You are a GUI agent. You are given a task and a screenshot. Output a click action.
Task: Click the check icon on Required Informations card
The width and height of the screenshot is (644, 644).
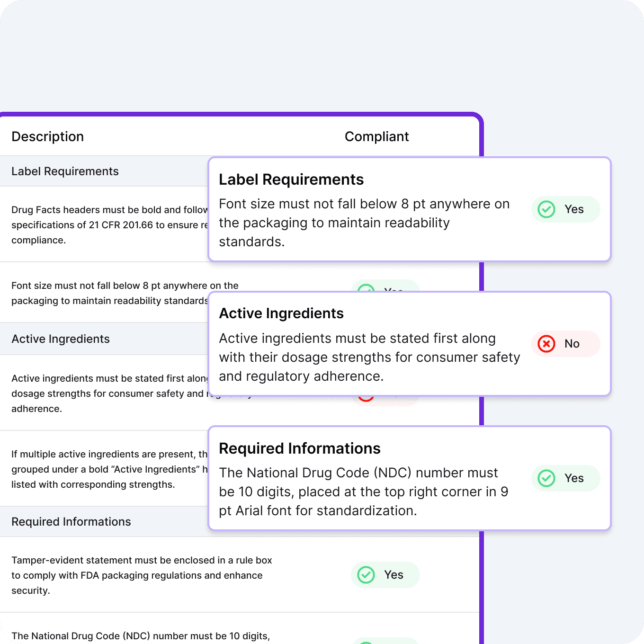[x=546, y=478]
